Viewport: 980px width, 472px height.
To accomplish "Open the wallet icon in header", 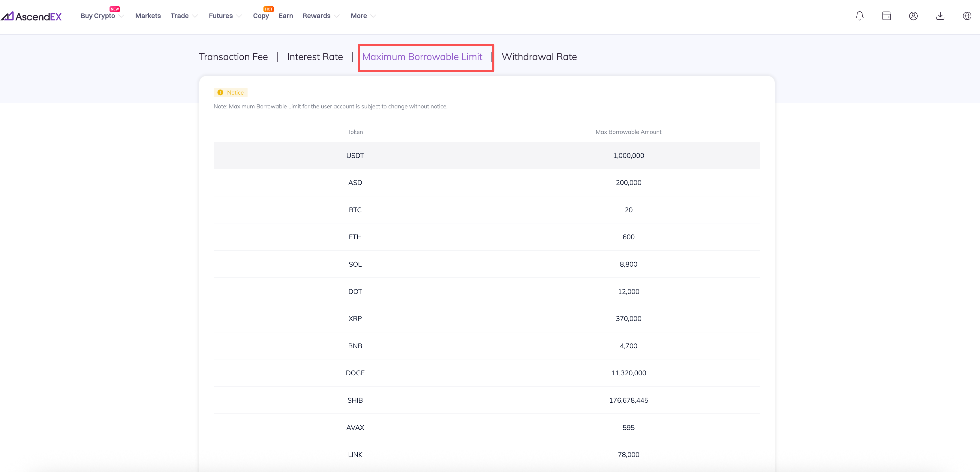I will [x=886, y=16].
